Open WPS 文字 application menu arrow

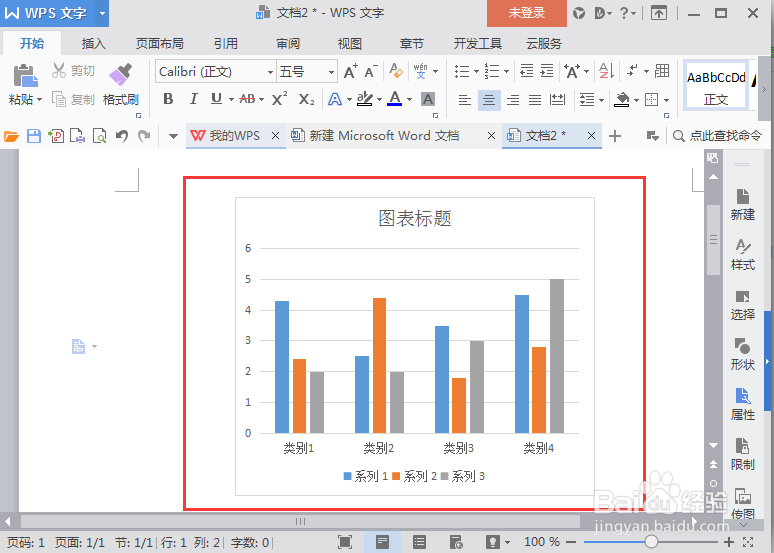pyautogui.click(x=102, y=13)
